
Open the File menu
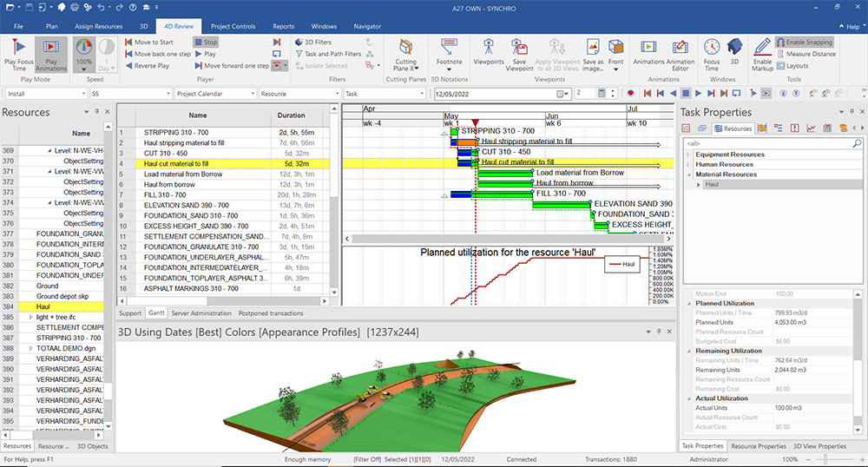tap(18, 26)
